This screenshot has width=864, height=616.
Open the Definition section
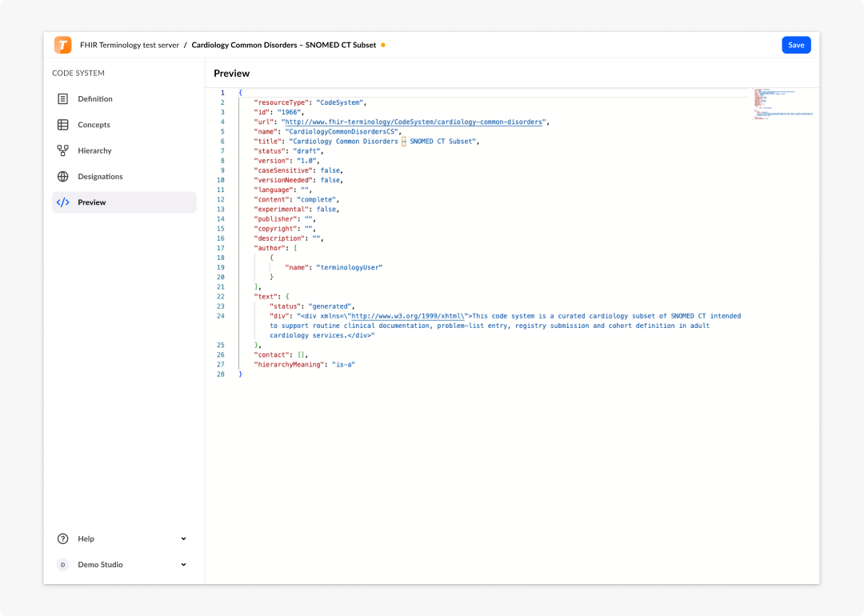pyautogui.click(x=124, y=98)
